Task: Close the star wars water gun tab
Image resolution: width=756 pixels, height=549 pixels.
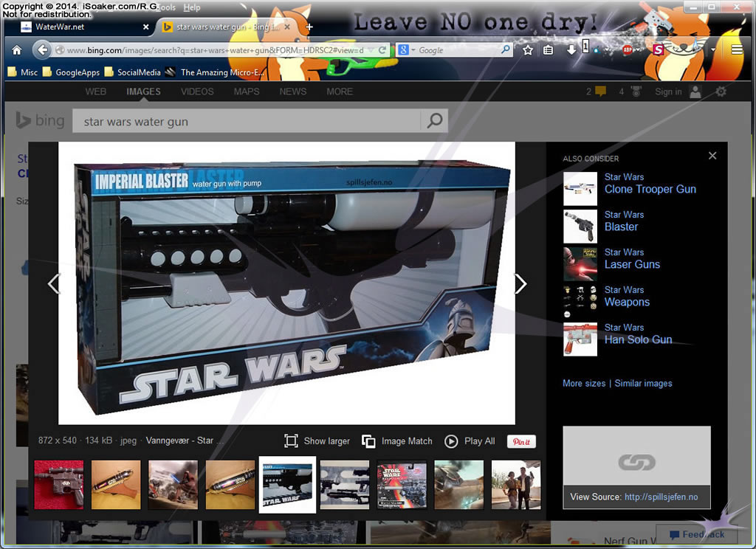Action: click(x=287, y=27)
